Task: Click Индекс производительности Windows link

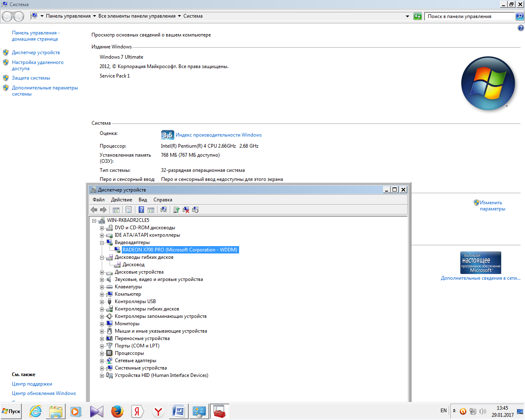Action: [219, 135]
